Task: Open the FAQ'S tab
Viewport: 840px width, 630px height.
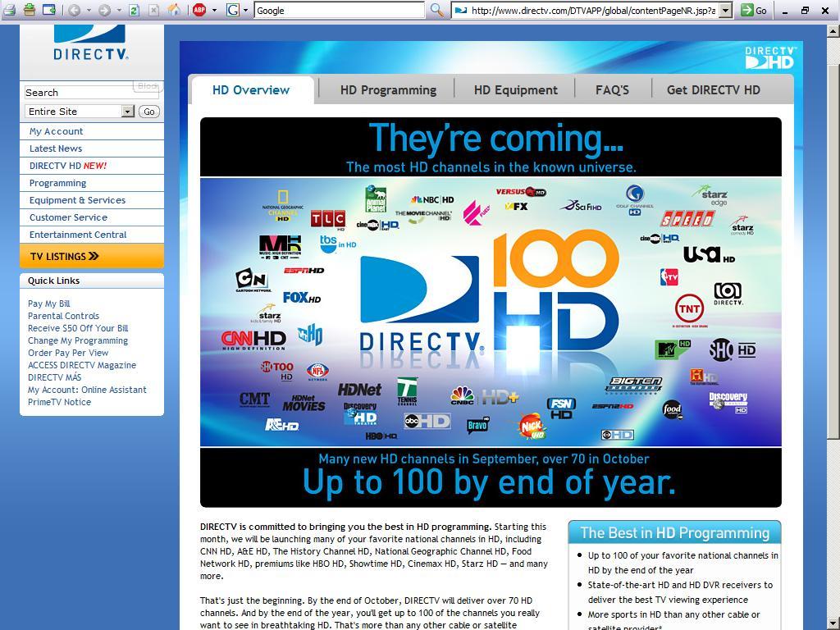Action: tap(612, 90)
